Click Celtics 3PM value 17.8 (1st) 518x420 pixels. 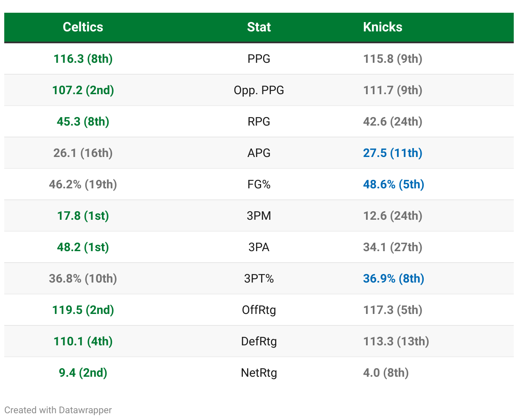point(83,216)
